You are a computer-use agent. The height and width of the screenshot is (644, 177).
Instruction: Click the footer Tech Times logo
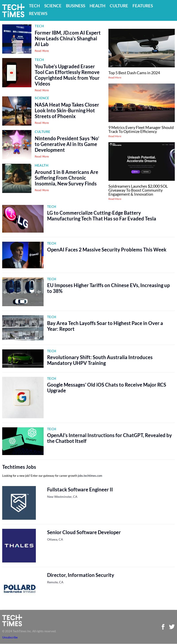coord(12,621)
